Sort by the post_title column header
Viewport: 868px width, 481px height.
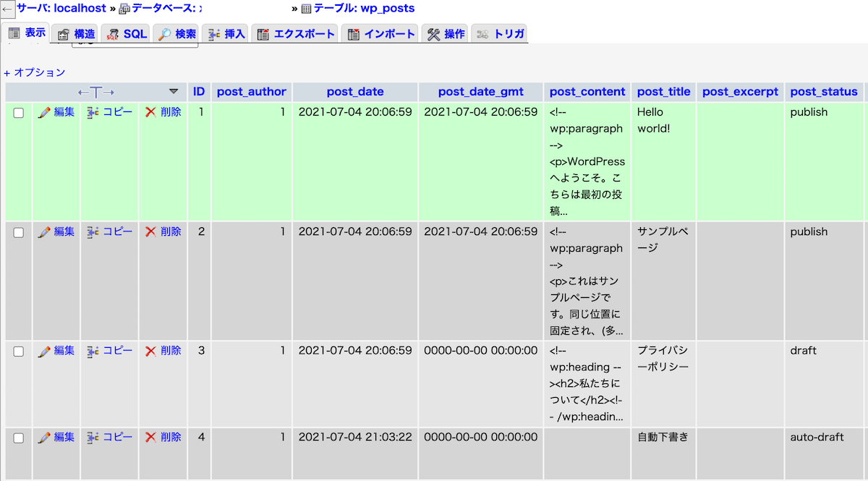(x=663, y=91)
